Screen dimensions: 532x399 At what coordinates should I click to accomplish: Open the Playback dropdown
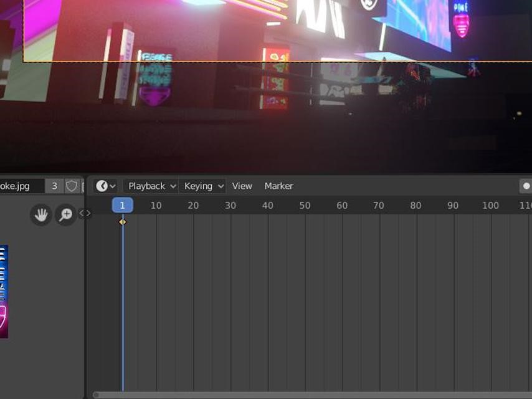[148, 186]
